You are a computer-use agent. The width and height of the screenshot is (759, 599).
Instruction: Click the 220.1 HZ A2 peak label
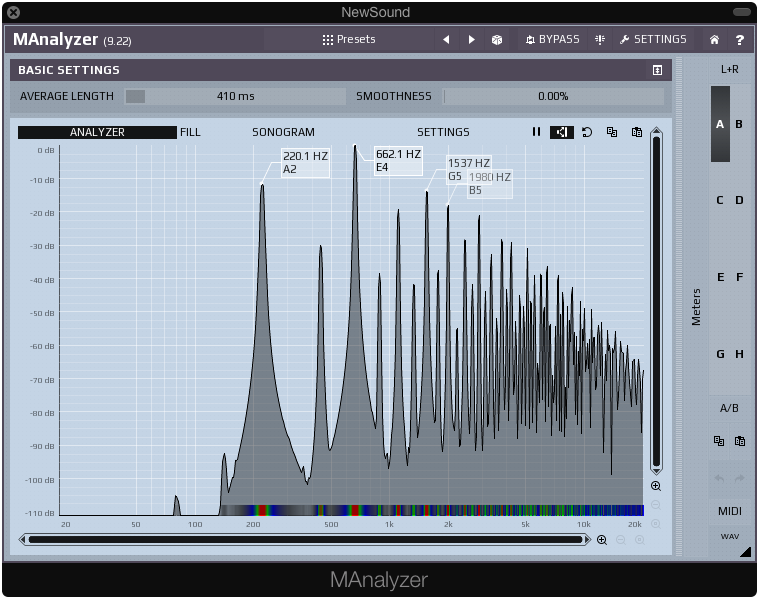click(x=305, y=163)
